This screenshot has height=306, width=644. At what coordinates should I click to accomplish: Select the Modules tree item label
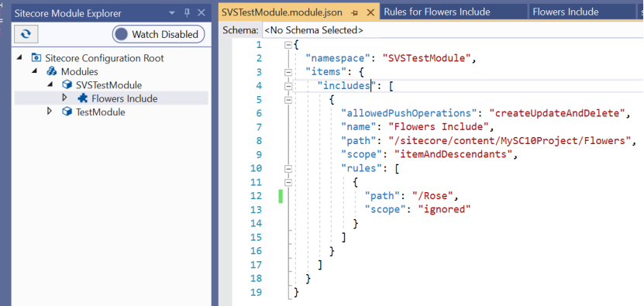[80, 71]
